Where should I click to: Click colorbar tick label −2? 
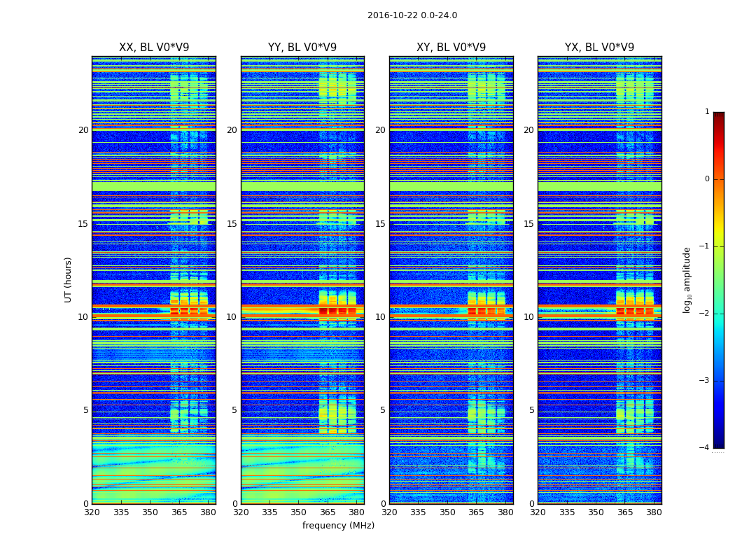[704, 313]
